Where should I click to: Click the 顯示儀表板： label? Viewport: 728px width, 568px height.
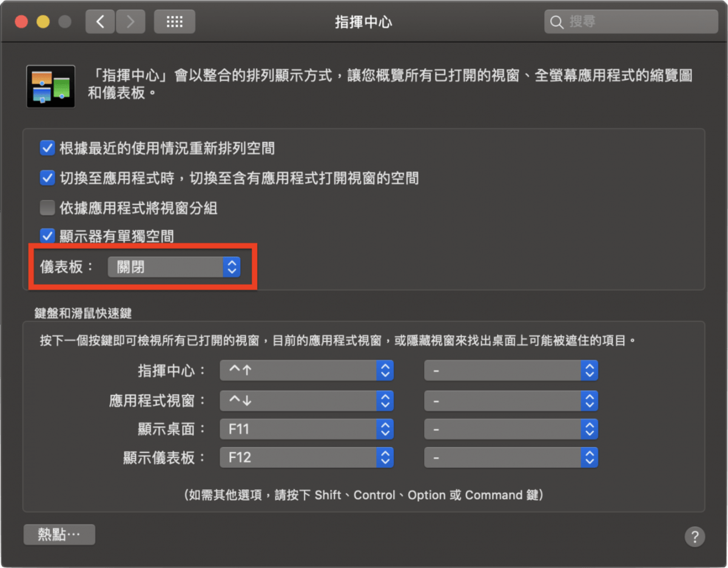(x=165, y=458)
